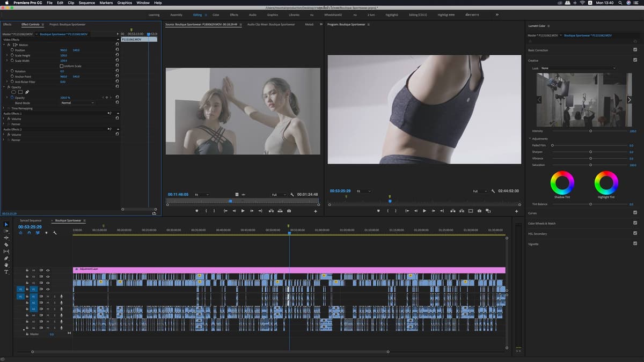
Task: Uncheck the Basic Correction checkbox
Action: click(x=635, y=50)
